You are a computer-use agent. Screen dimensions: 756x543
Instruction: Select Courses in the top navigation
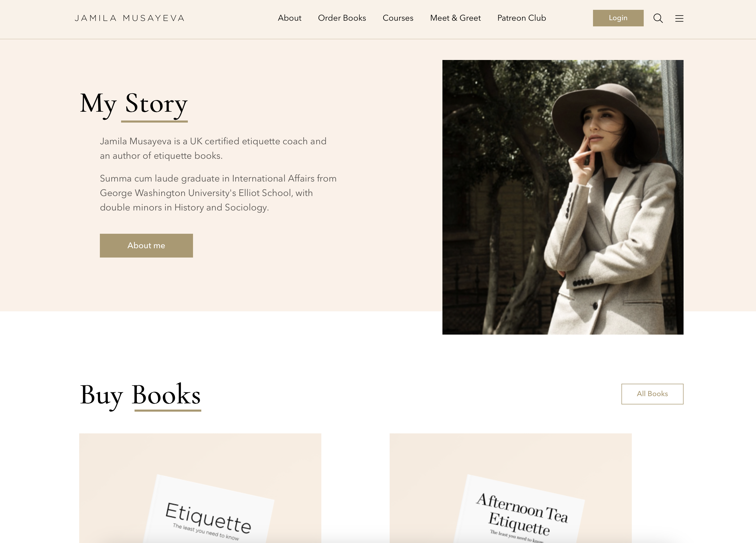398,18
